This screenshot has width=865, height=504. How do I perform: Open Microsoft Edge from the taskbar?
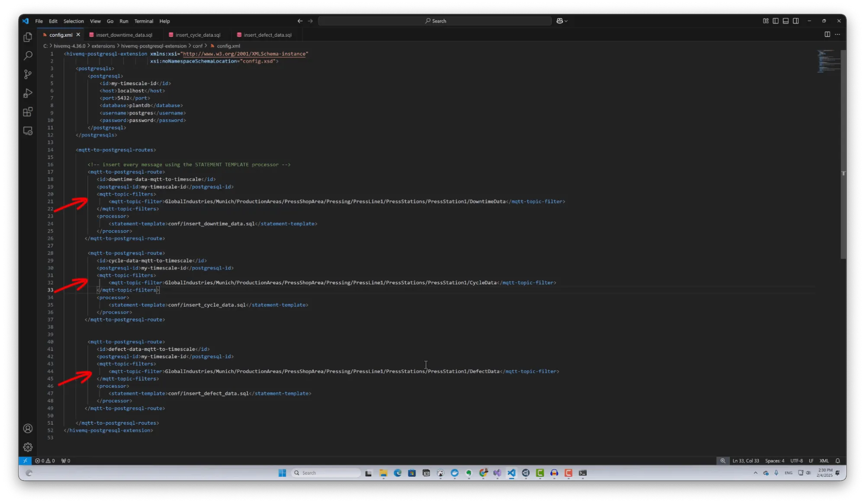pyautogui.click(x=398, y=473)
